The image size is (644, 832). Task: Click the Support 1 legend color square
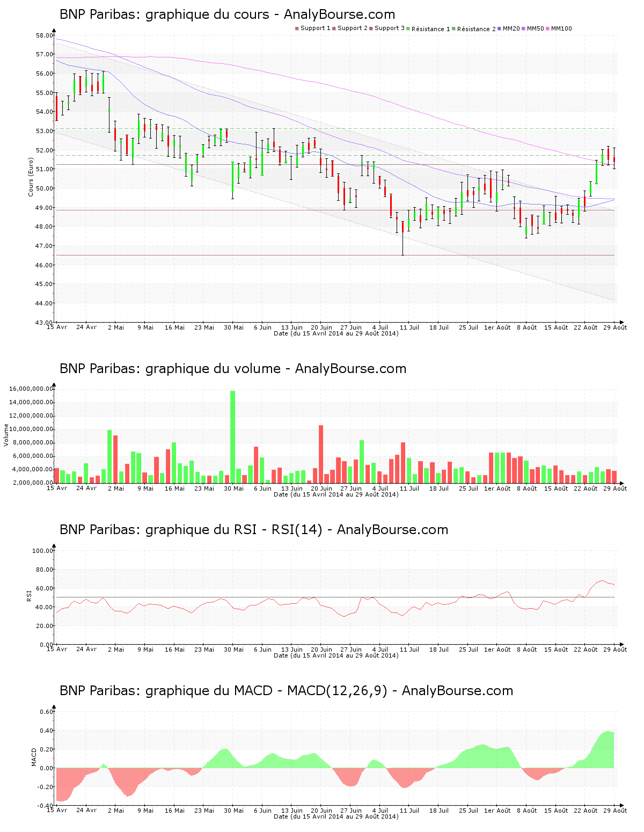click(x=297, y=28)
